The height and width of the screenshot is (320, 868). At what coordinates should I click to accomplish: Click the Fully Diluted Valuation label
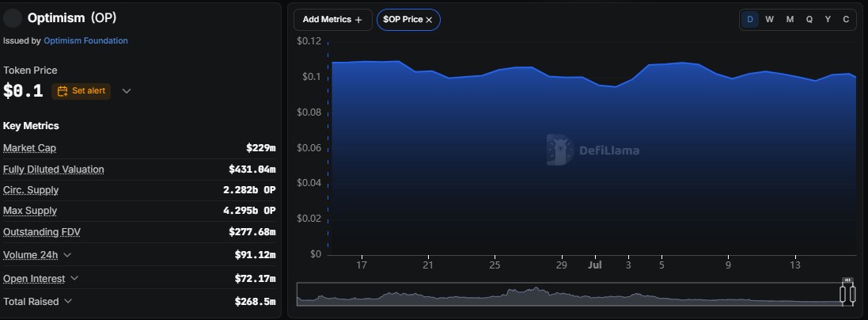pyautogui.click(x=54, y=170)
